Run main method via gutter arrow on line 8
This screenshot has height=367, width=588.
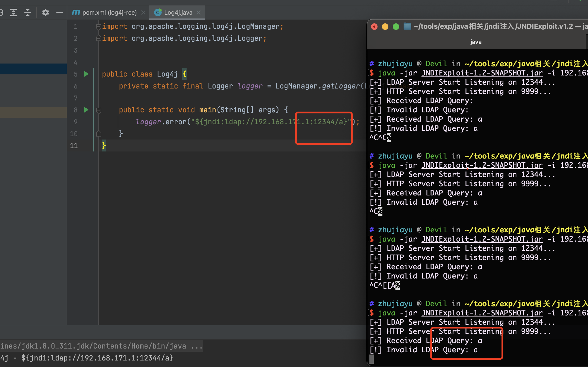[x=86, y=110]
